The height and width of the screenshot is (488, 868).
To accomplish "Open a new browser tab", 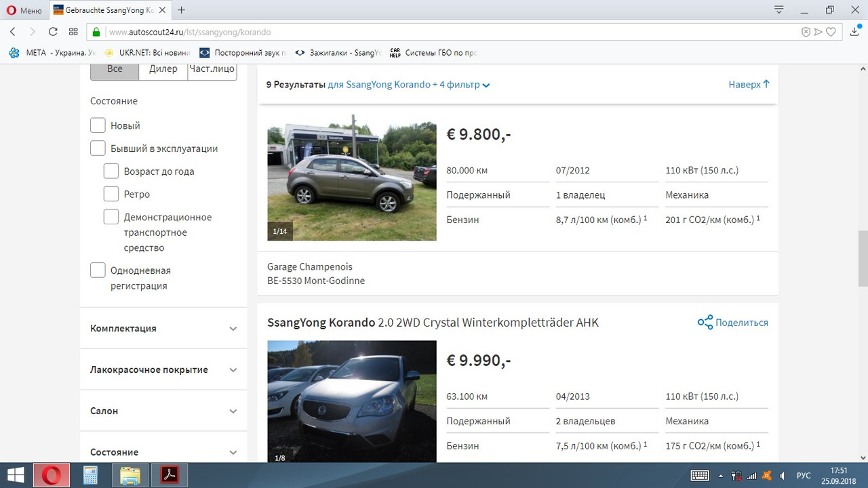I will [181, 10].
